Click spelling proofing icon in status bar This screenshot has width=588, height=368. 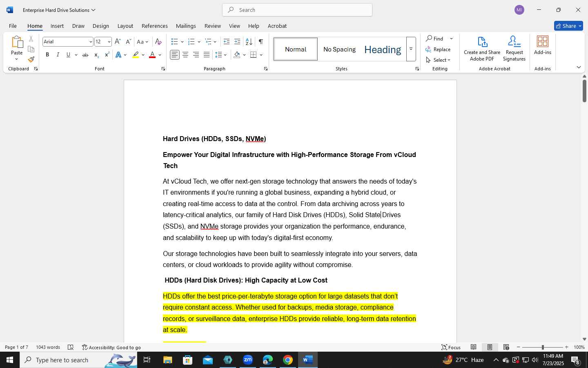pyautogui.click(x=71, y=347)
